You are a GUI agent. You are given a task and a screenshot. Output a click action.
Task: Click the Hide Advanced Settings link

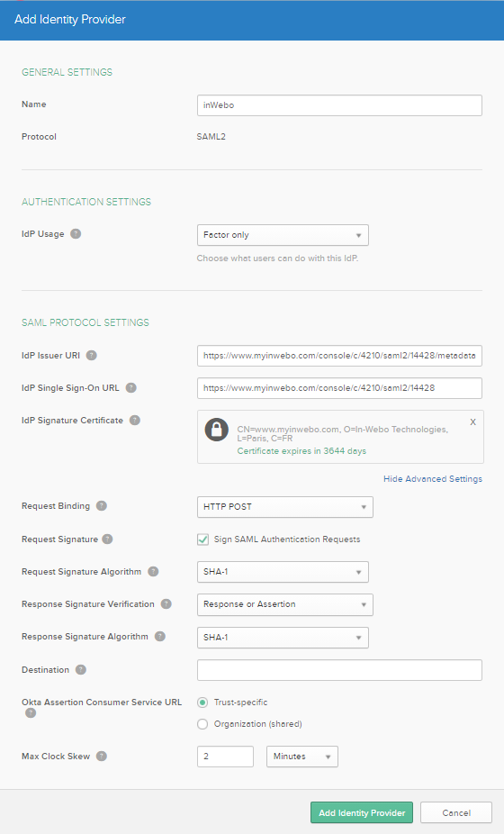(x=433, y=479)
